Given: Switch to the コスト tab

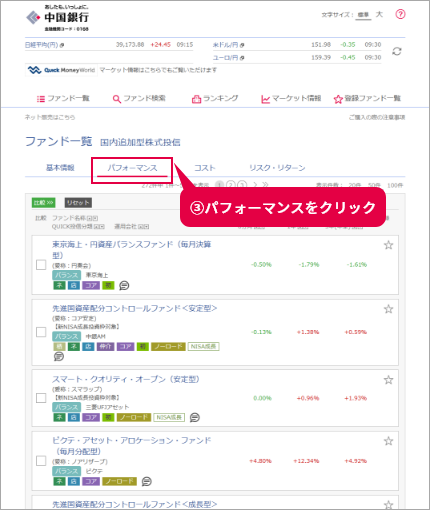Looking at the screenshot, I should 205,168.
